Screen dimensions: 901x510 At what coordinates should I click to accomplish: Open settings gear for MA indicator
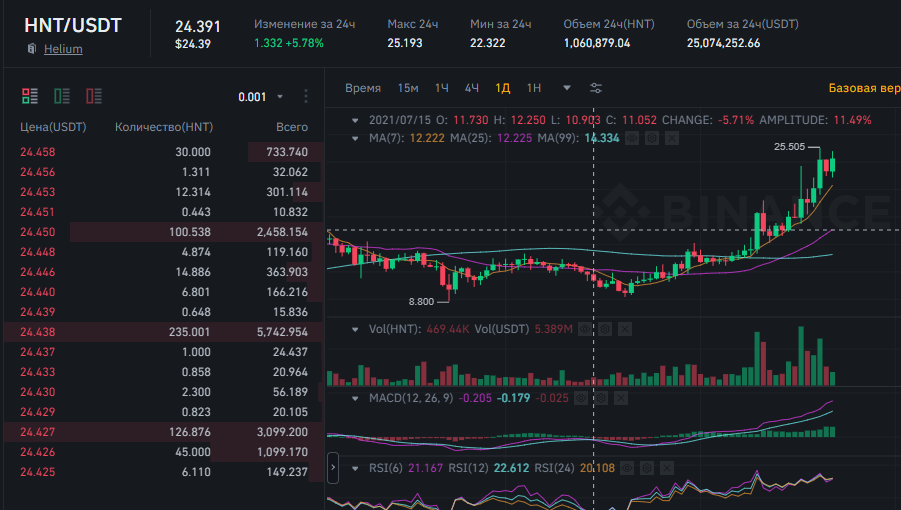click(650, 138)
